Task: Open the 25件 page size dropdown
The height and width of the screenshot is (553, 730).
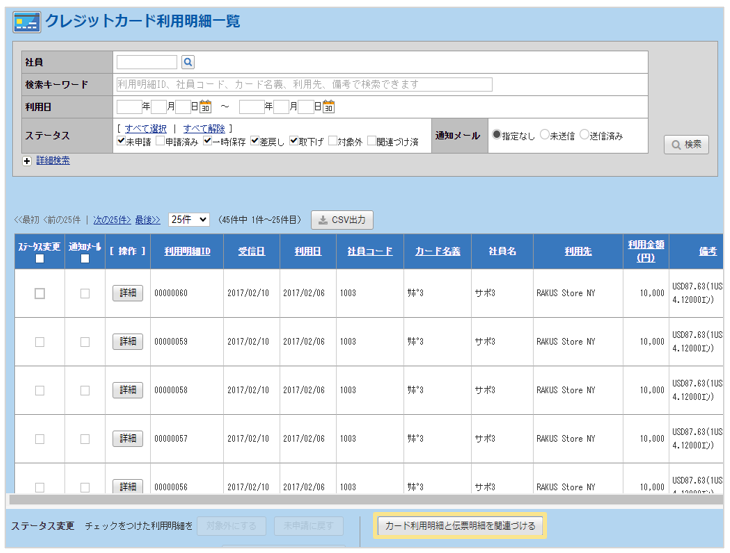Action: (189, 219)
